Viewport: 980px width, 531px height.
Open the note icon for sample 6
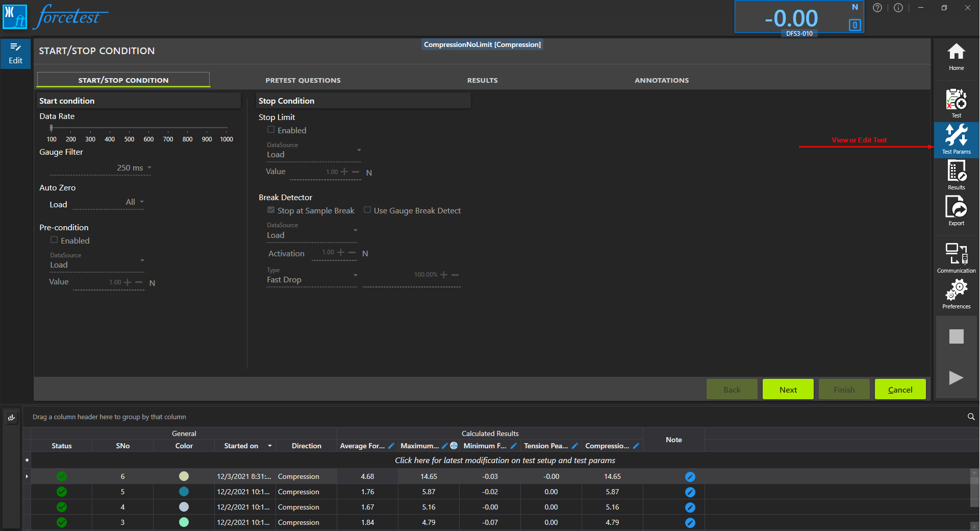690,477
